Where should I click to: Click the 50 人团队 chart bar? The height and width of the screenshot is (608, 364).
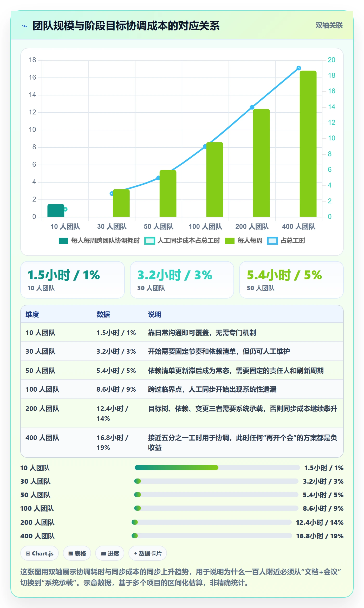click(168, 193)
